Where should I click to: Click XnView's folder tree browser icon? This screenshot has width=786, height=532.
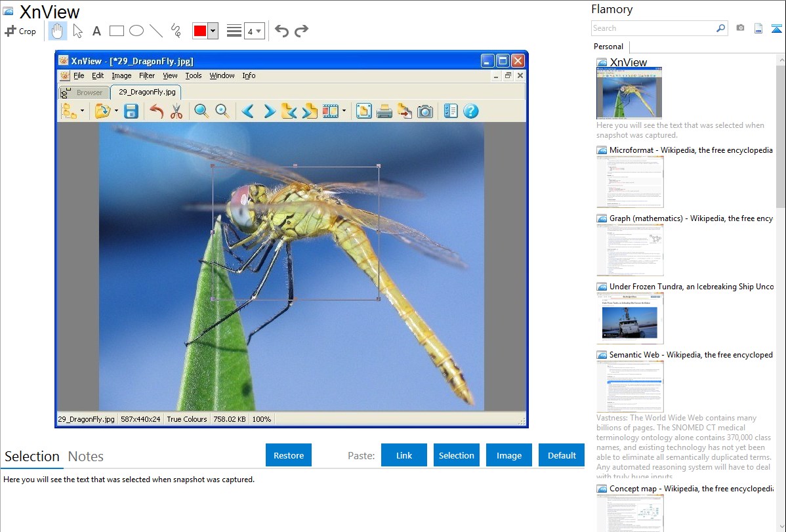[69, 111]
